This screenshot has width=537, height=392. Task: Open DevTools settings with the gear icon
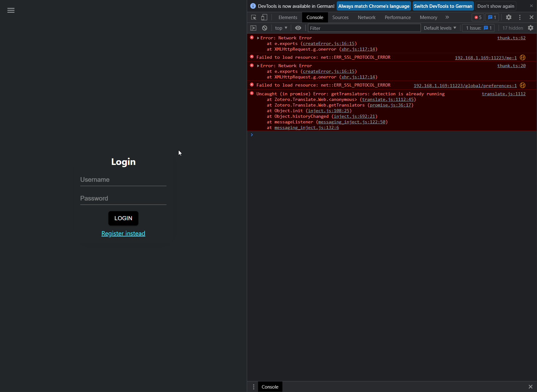click(x=509, y=17)
